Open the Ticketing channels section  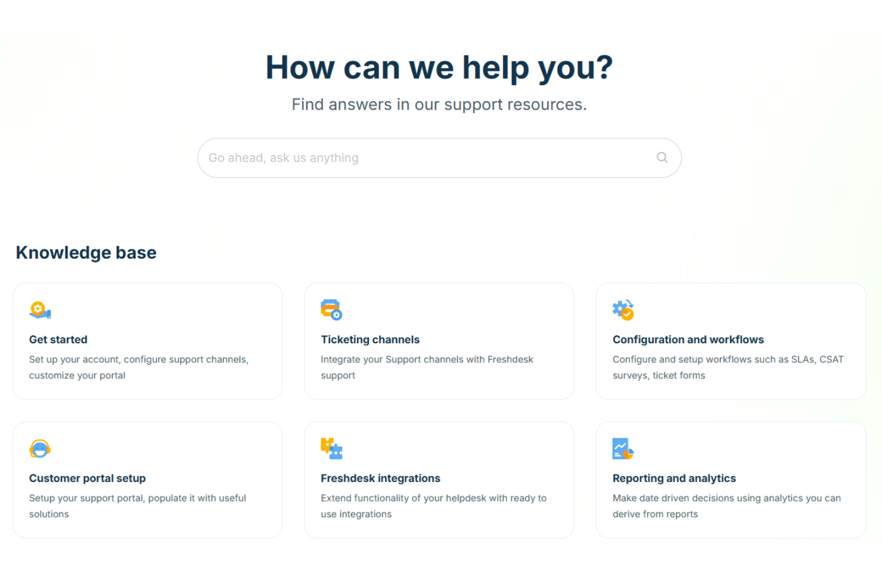[x=370, y=339]
